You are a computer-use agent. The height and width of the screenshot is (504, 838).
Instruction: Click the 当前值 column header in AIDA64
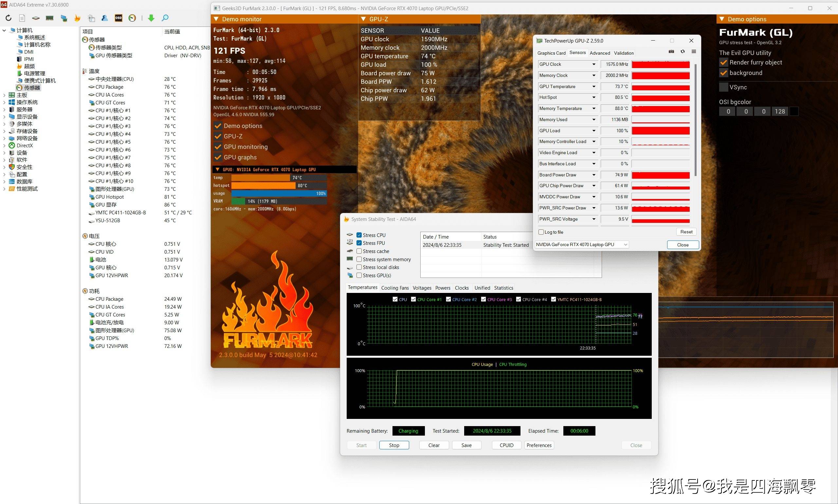(172, 32)
